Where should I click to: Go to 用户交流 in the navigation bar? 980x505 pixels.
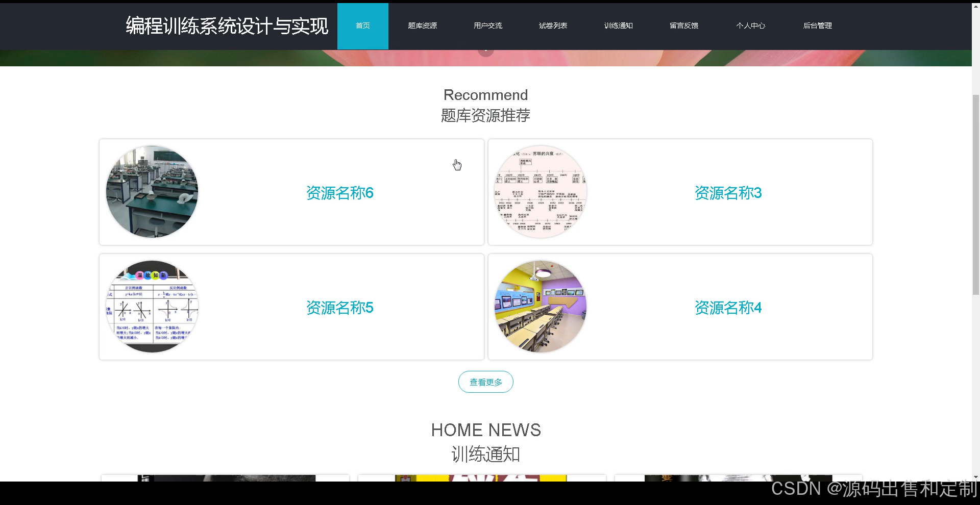[487, 26]
